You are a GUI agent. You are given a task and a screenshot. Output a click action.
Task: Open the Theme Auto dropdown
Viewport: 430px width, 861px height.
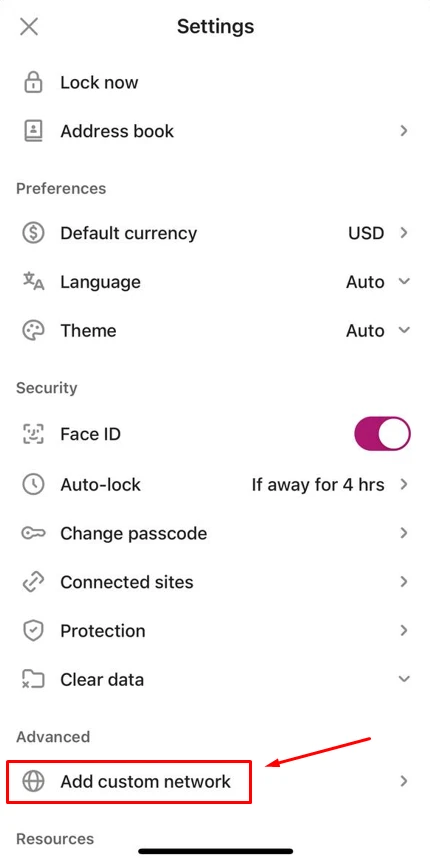pyautogui.click(x=378, y=331)
